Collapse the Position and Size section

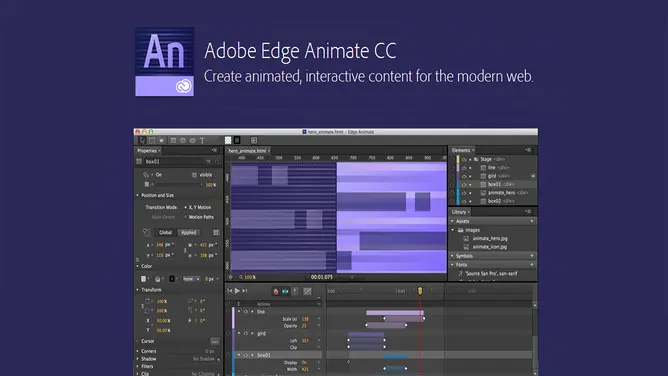(138, 195)
